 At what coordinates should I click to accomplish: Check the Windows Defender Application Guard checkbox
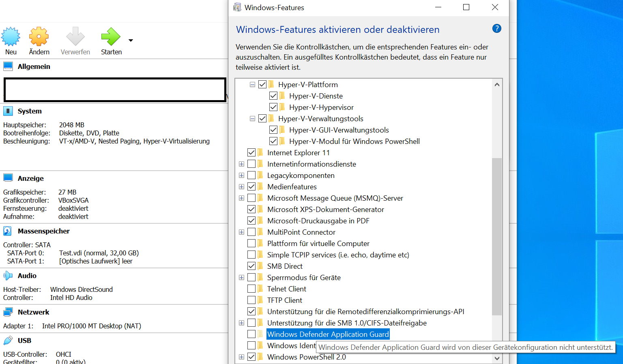point(251,334)
